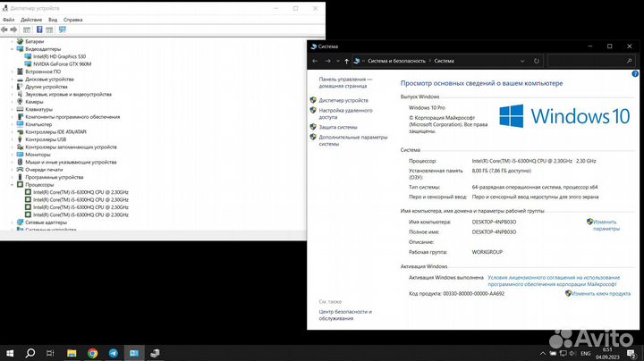Select Контроллеры запоминающих устройств category

(x=71, y=147)
